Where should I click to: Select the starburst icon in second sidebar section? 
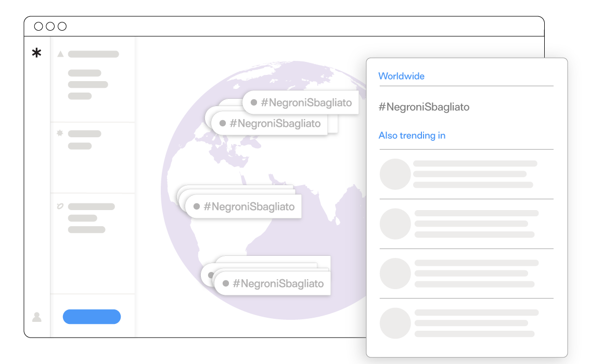point(60,134)
